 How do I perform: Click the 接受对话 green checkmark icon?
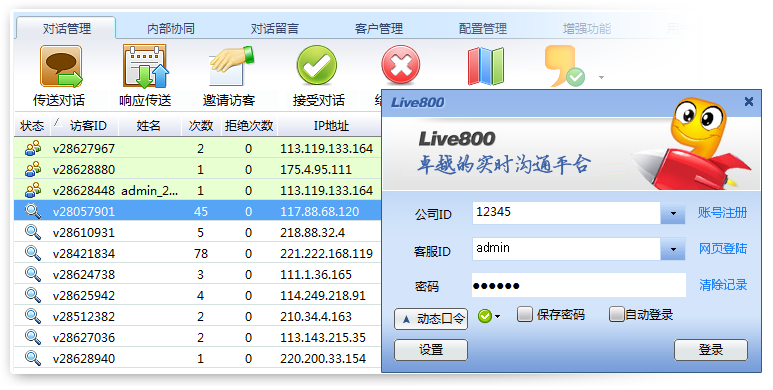pos(316,66)
